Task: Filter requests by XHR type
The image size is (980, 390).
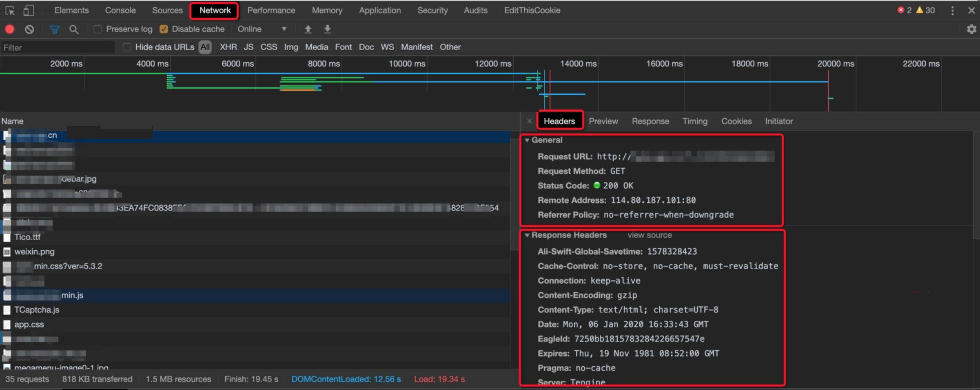Action: coord(228,47)
